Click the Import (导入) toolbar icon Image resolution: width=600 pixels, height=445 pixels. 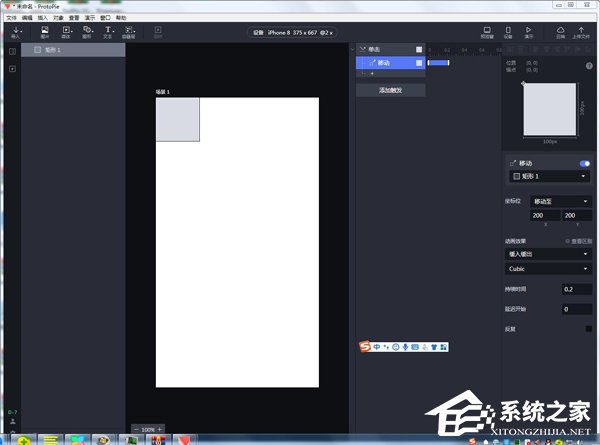tap(15, 33)
